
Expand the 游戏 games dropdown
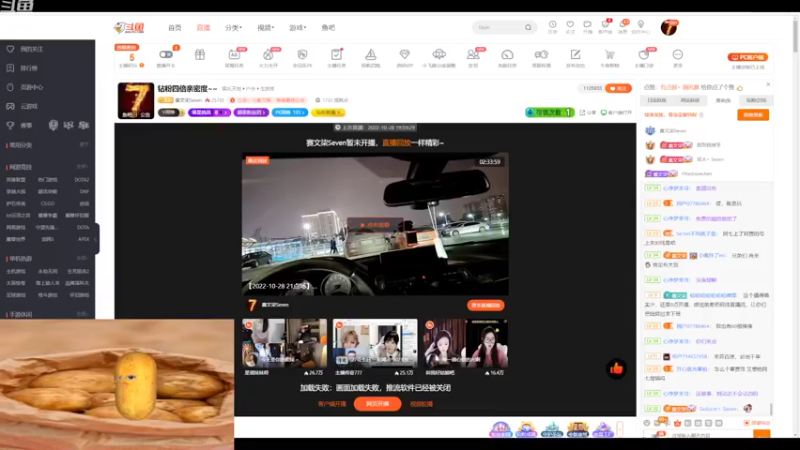pyautogui.click(x=297, y=28)
